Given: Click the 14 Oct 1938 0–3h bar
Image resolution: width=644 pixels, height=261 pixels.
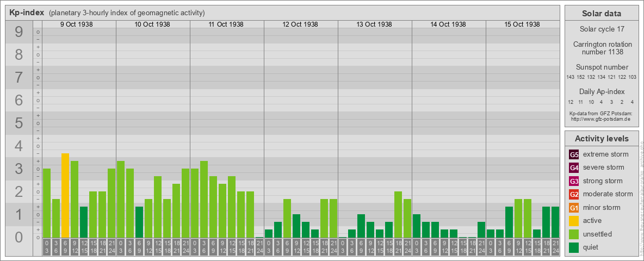Looking at the screenshot, I should coord(417,226).
